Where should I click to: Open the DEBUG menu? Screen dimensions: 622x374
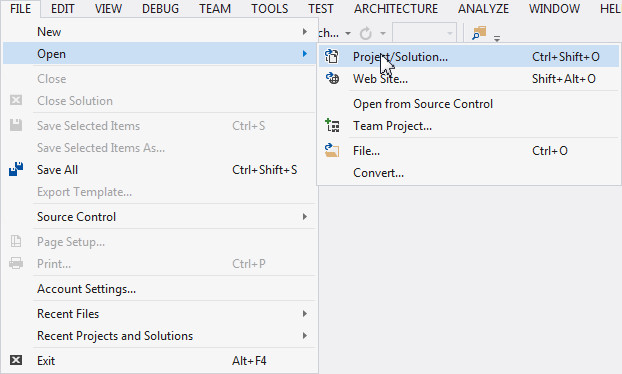[160, 8]
